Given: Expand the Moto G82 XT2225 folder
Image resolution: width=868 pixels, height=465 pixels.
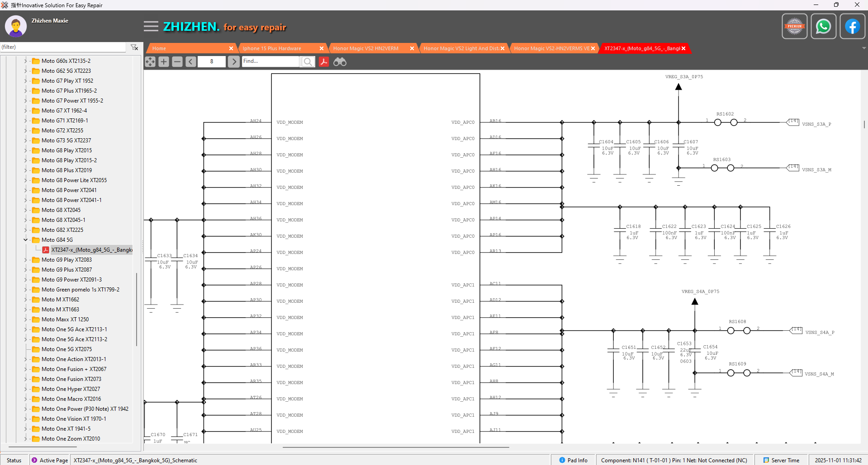Looking at the screenshot, I should (25, 230).
